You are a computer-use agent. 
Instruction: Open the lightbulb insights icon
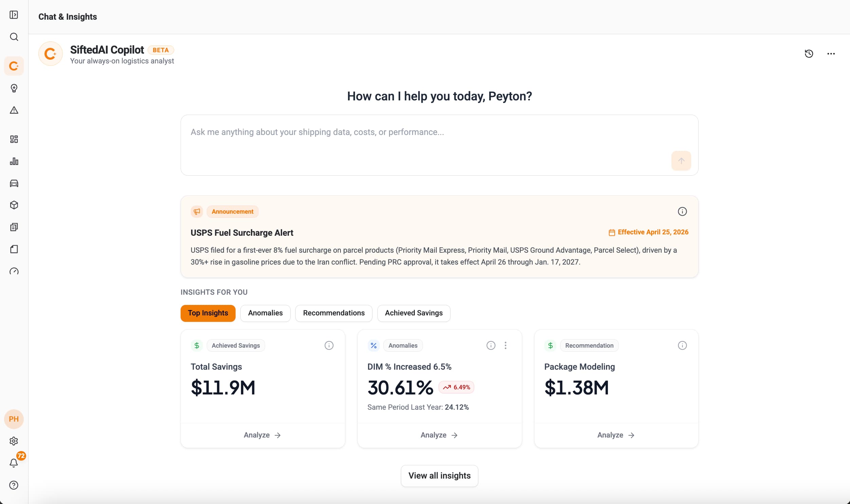pyautogui.click(x=14, y=88)
